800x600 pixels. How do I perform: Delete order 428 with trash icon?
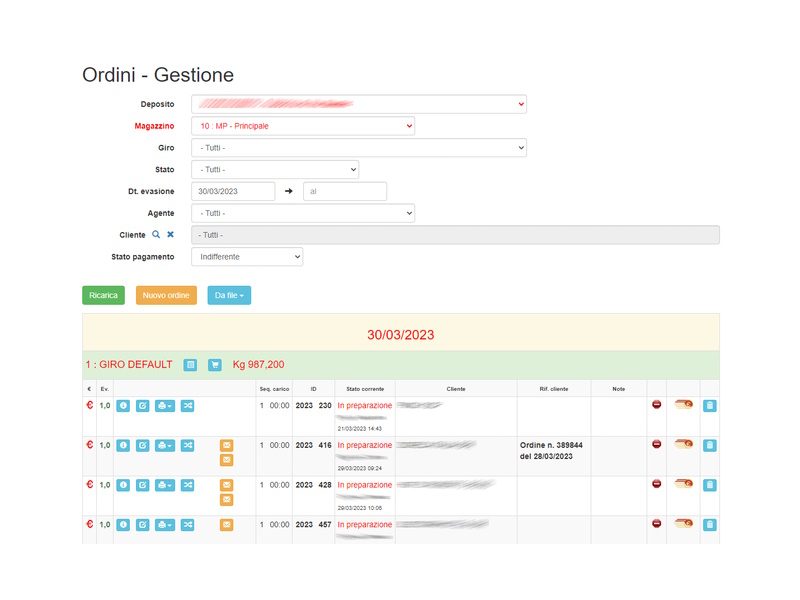click(x=710, y=485)
